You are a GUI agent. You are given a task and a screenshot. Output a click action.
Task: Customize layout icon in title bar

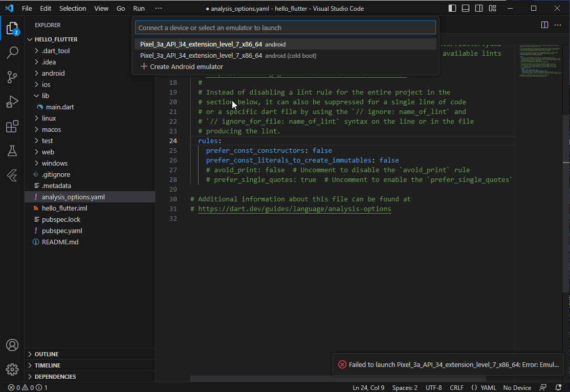tap(492, 8)
